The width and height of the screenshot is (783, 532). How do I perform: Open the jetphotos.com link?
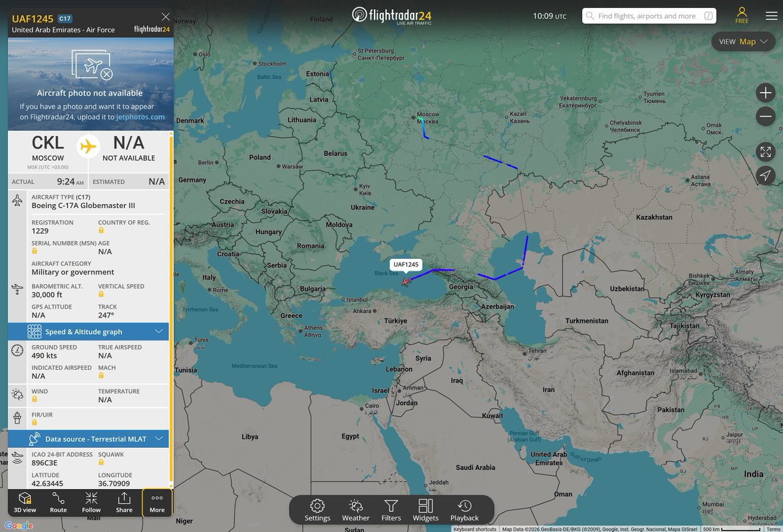[x=140, y=117]
